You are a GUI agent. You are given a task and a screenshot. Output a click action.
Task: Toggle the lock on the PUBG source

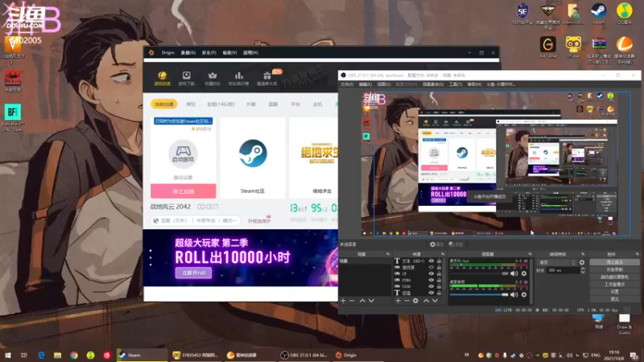(x=439, y=280)
